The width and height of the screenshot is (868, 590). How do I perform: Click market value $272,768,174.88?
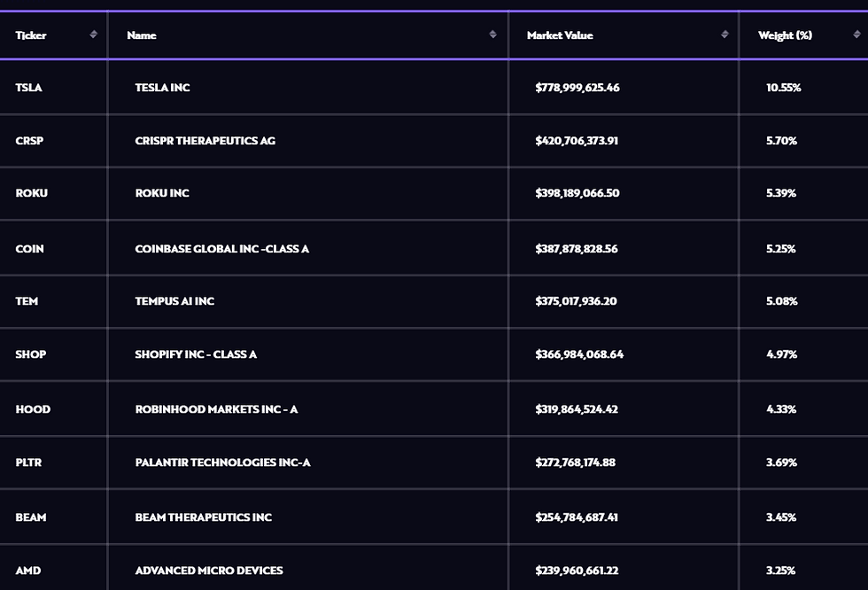pos(575,462)
